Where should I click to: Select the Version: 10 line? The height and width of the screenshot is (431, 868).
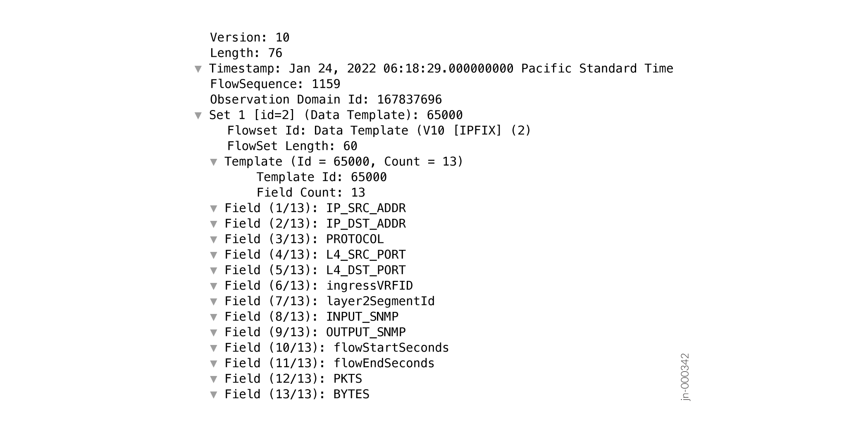point(250,38)
